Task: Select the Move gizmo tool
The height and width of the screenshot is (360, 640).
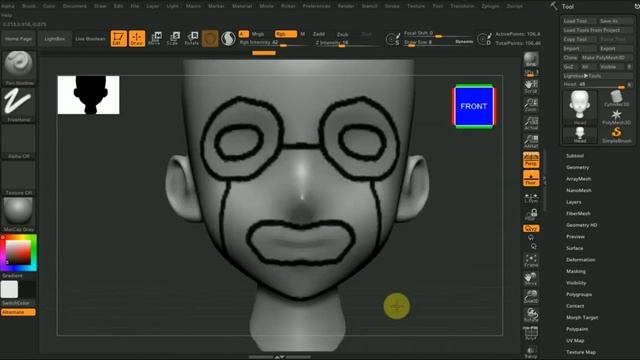Action: pos(155,38)
